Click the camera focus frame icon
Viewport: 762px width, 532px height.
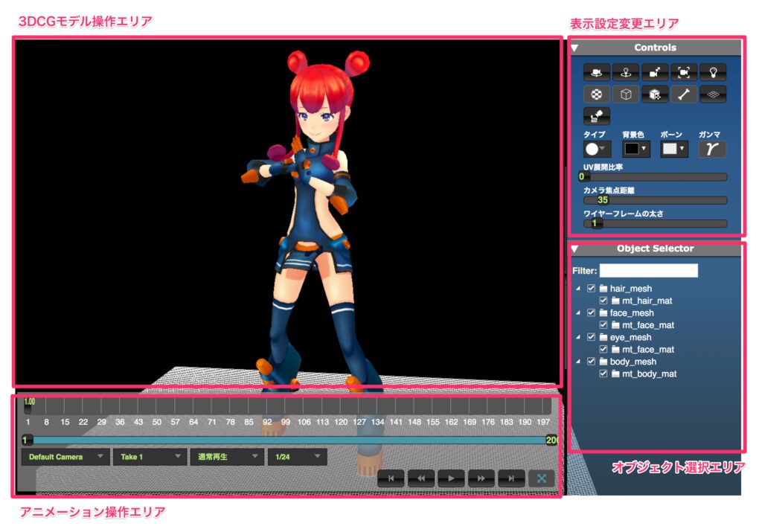(684, 72)
